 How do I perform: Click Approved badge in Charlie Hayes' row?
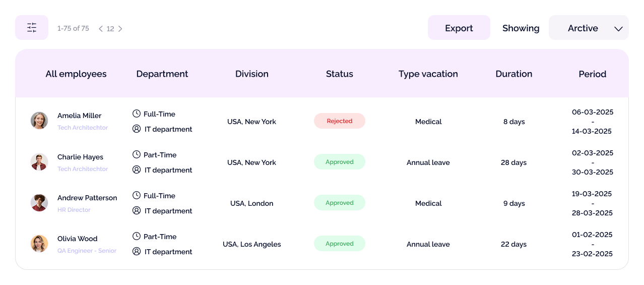(x=339, y=162)
